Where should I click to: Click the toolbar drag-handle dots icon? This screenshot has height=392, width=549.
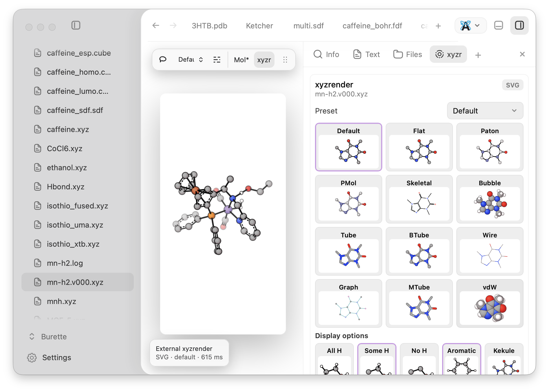pyautogui.click(x=285, y=60)
